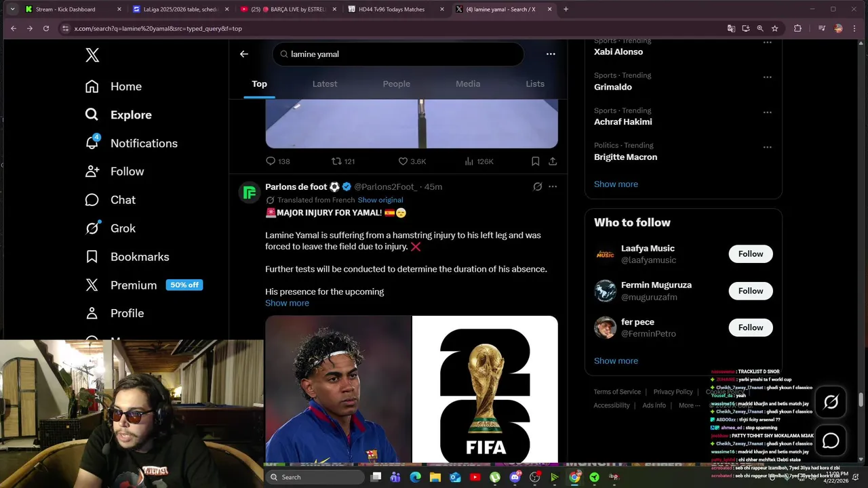
Task: Click Grok explain icon on Parlons post
Action: pyautogui.click(x=538, y=186)
